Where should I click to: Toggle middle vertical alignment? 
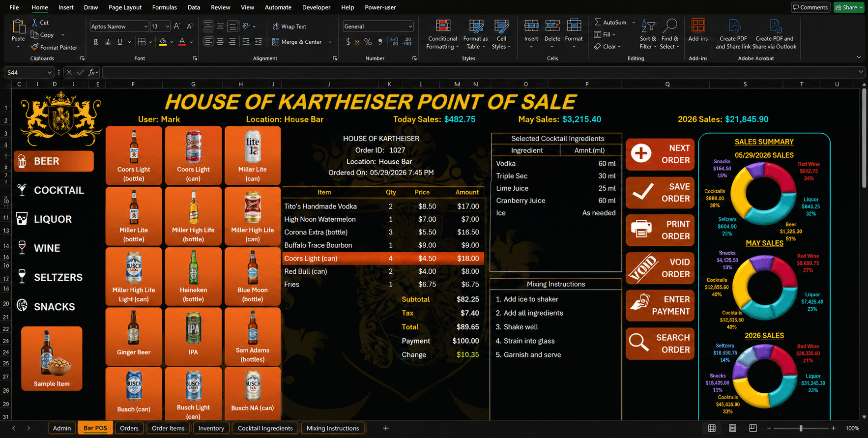pos(220,27)
